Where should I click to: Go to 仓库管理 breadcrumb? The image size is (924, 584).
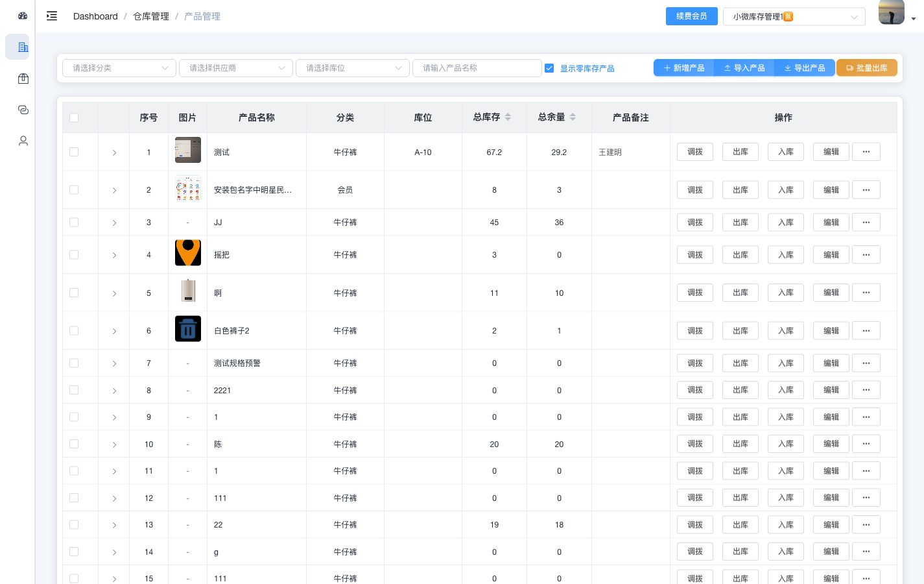pos(151,16)
